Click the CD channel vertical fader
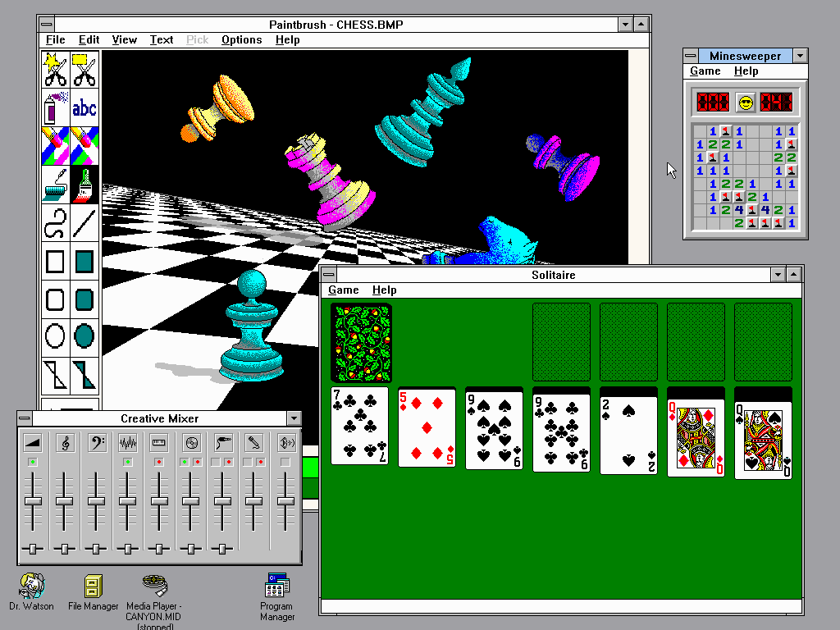The height and width of the screenshot is (630, 840). coord(190,501)
